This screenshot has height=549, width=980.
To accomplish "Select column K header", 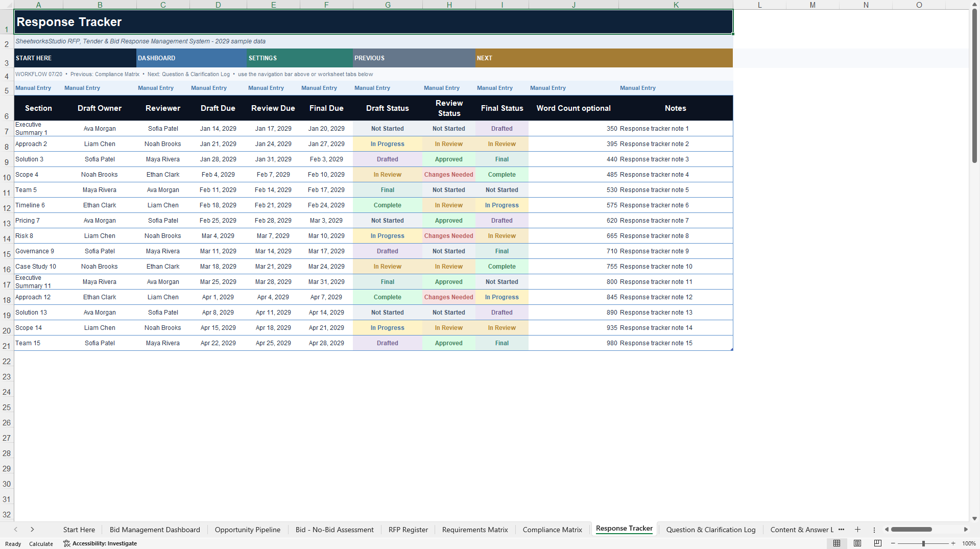I will [x=676, y=5].
